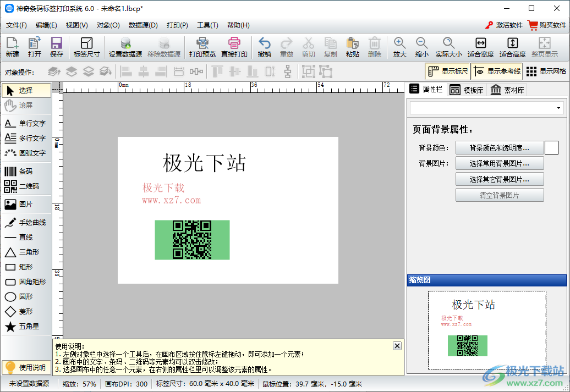Click 选择常用背景图片 button
Viewport: 570px width, 392px height.
tap(500, 163)
